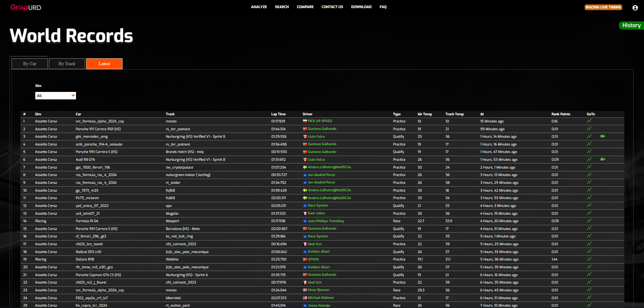Open CONTACT US page
The height and width of the screenshot is (308, 644).
[x=332, y=7]
